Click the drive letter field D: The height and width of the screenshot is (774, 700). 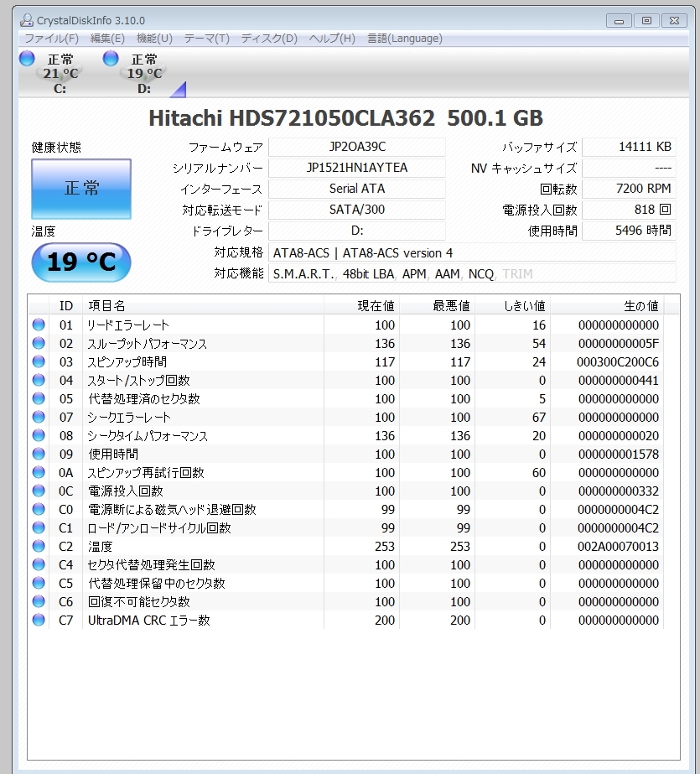[x=357, y=231]
